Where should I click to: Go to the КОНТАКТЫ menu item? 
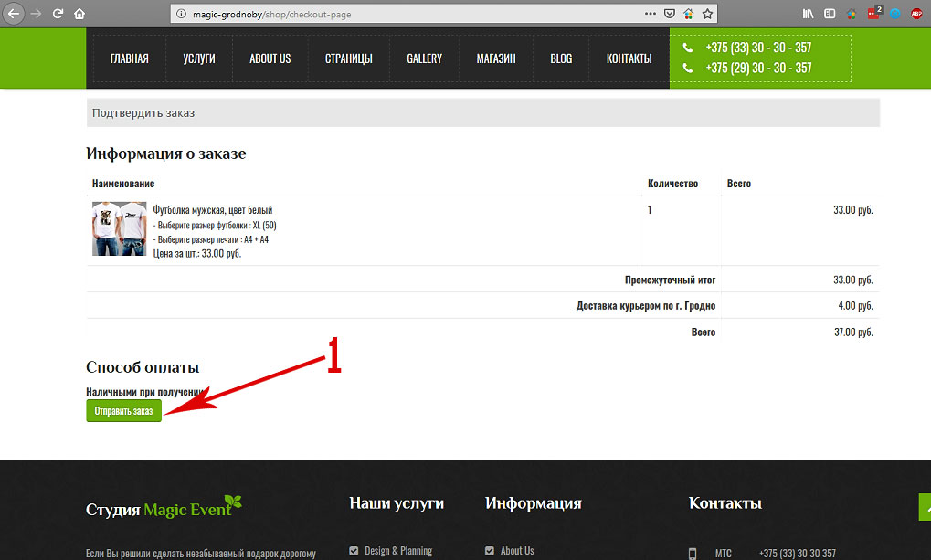(629, 58)
